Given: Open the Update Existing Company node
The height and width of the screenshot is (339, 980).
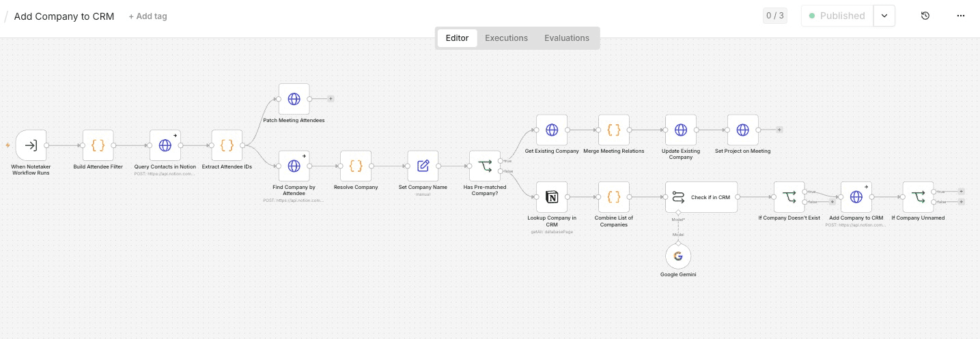Looking at the screenshot, I should point(681,130).
